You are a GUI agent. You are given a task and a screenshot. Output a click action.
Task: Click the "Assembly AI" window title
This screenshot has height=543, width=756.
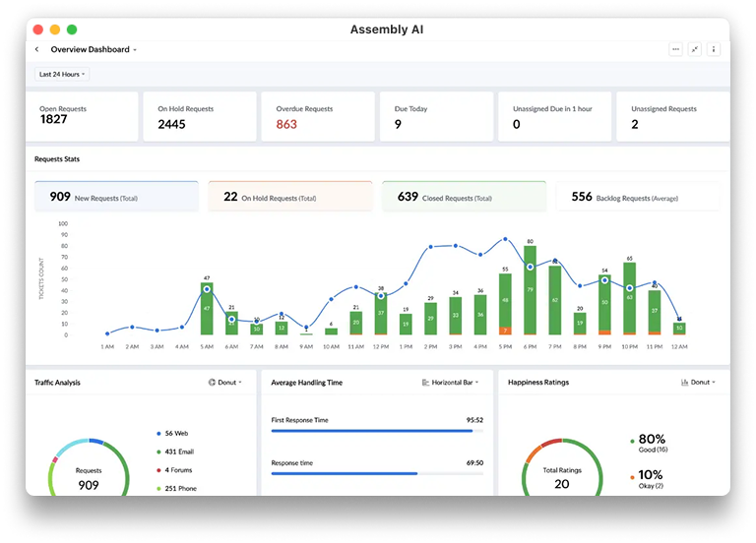[387, 30]
